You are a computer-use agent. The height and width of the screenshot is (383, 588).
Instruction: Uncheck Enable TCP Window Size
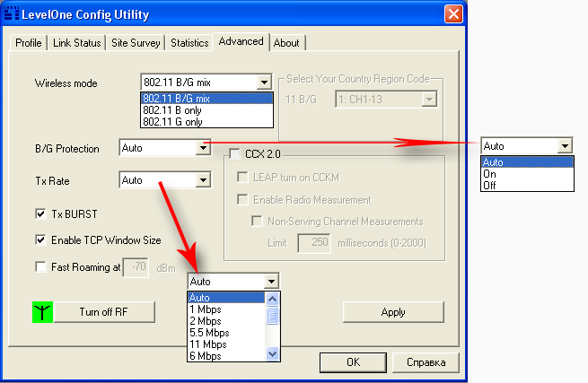(40, 239)
